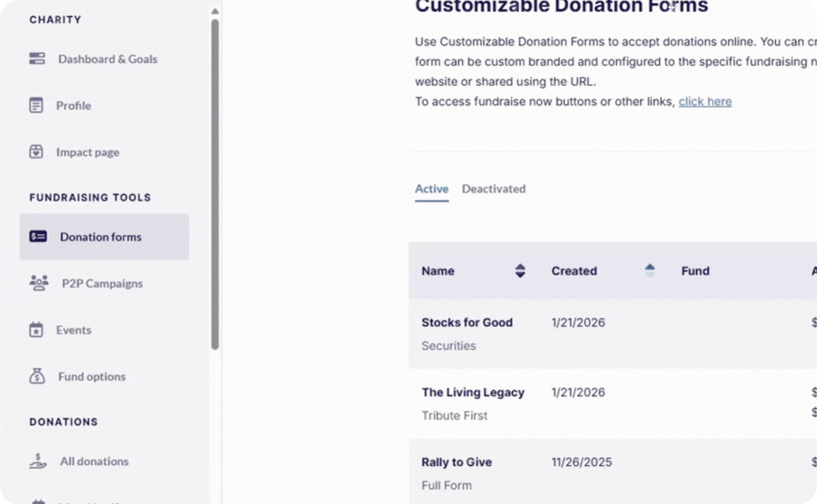817x504 pixels.
Task: Switch to the Deactivated tab
Action: tap(493, 189)
